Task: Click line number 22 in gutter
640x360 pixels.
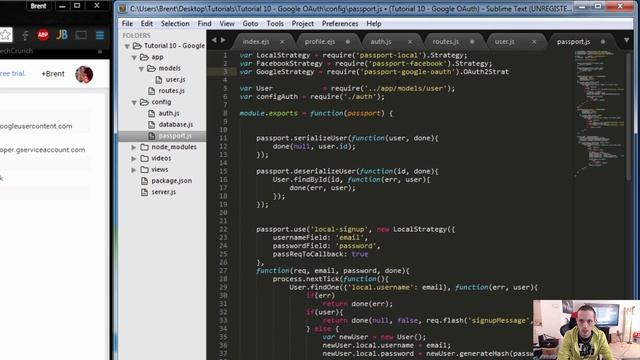Action: click(223, 229)
